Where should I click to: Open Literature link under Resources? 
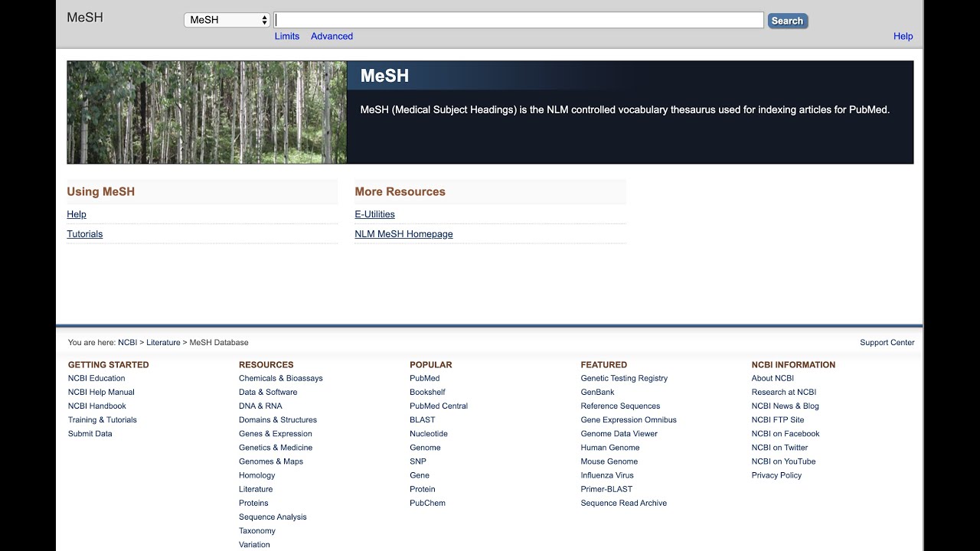click(x=256, y=488)
